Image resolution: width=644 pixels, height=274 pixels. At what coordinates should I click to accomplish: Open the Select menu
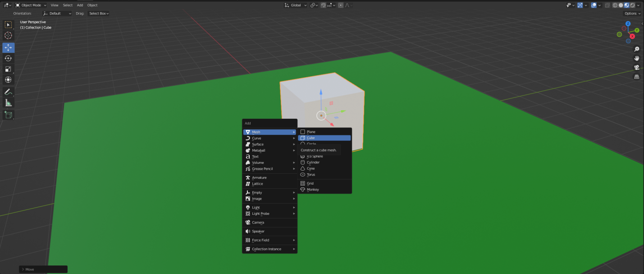click(x=68, y=5)
